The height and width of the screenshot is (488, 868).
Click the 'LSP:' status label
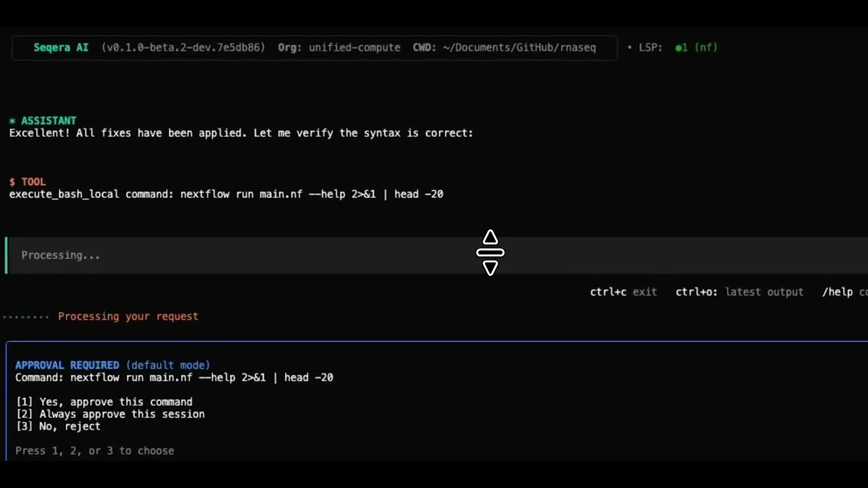(x=650, y=47)
